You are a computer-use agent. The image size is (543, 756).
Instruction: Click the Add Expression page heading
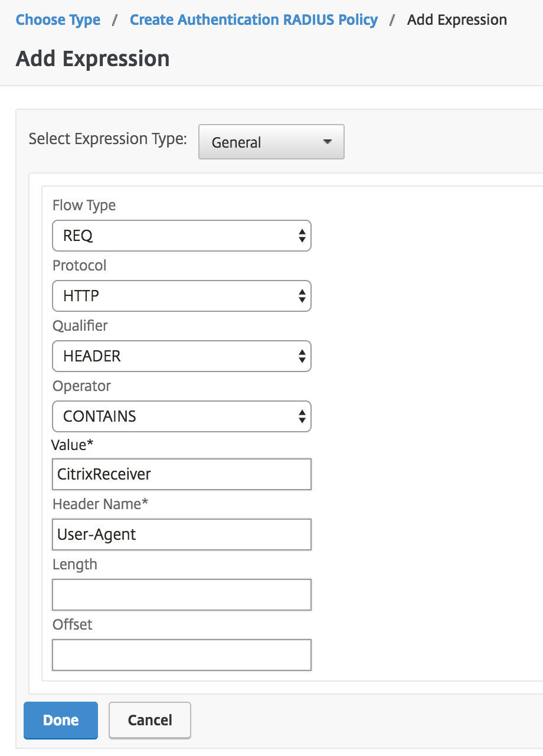(93, 58)
